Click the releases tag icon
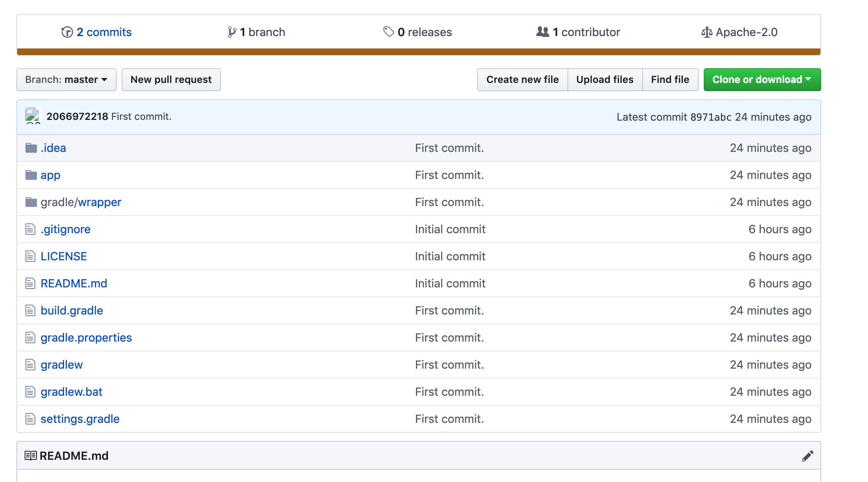 388,32
